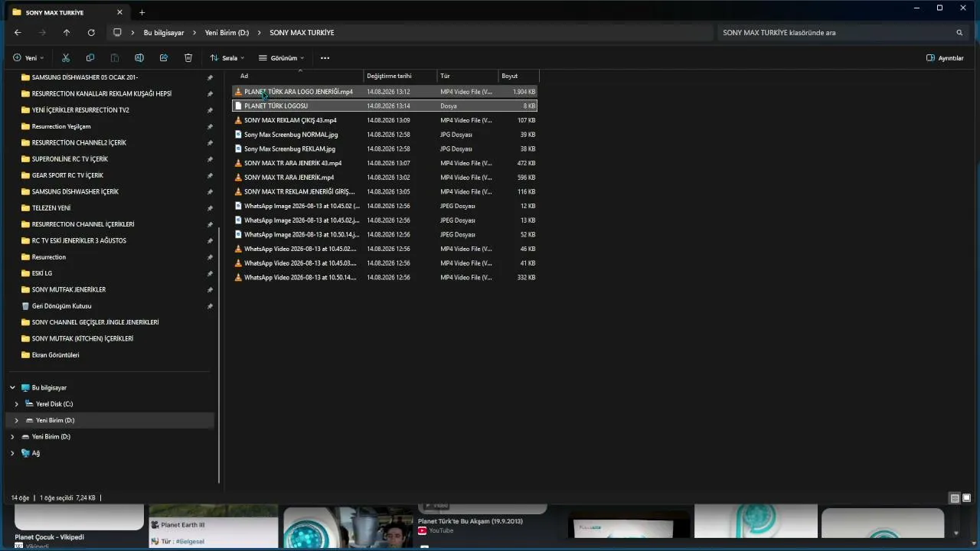
Task: Click Planet Earth III card in background browser
Action: coord(213,525)
